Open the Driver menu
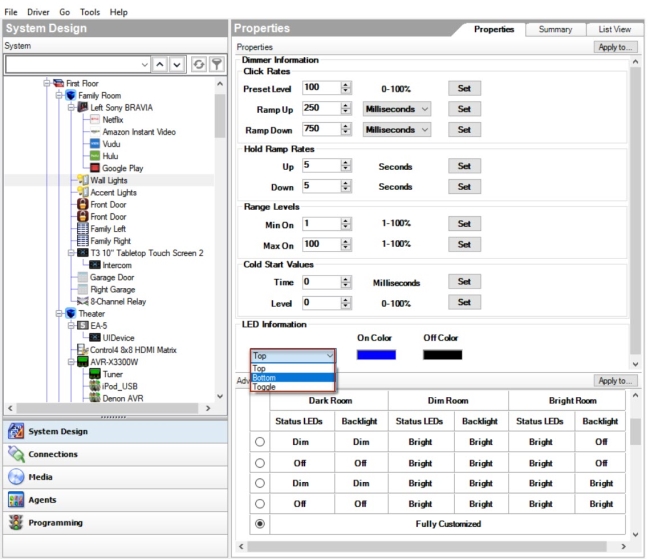 [x=38, y=12]
